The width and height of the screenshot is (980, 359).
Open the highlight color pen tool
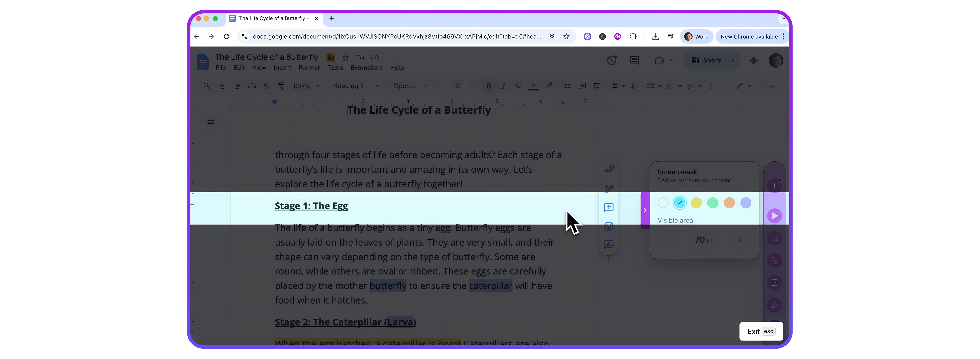click(x=549, y=86)
